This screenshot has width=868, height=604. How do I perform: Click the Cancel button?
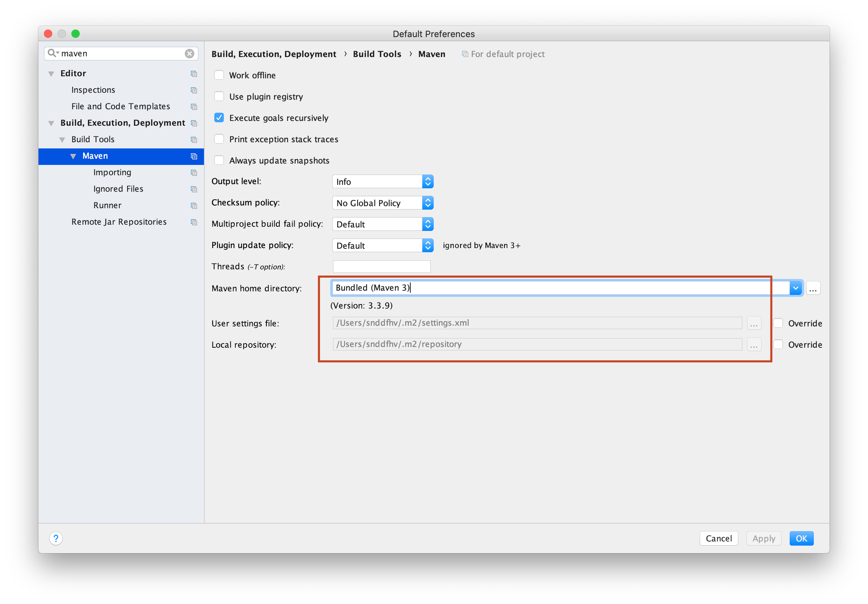point(718,538)
